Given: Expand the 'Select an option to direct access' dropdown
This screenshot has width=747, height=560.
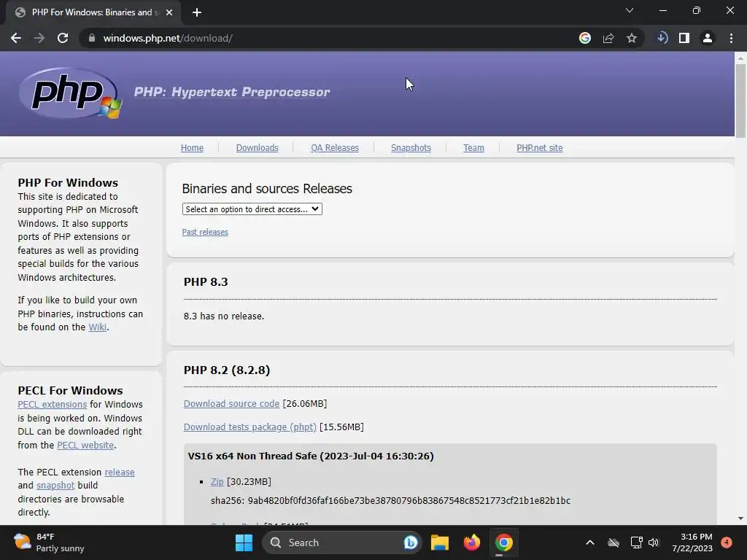Looking at the screenshot, I should pos(252,209).
